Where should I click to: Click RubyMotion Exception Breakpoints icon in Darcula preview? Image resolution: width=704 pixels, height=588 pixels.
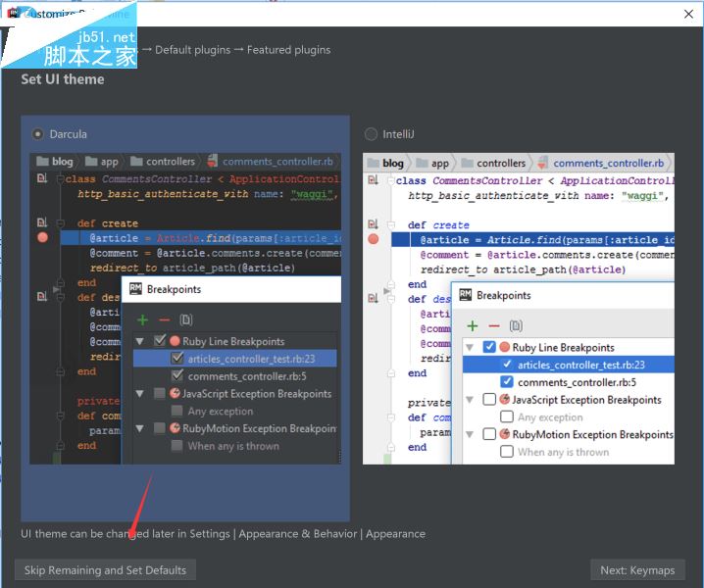pyautogui.click(x=175, y=428)
